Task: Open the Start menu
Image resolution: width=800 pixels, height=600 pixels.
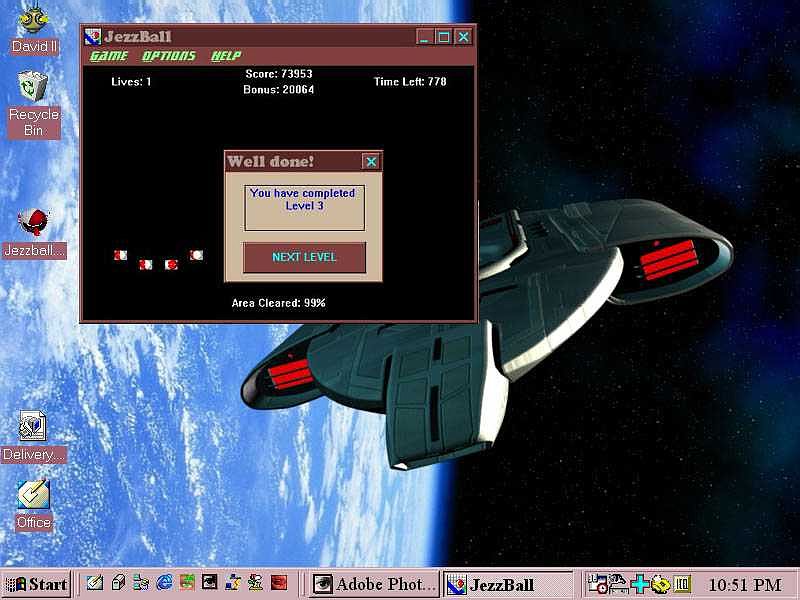Action: [x=36, y=584]
